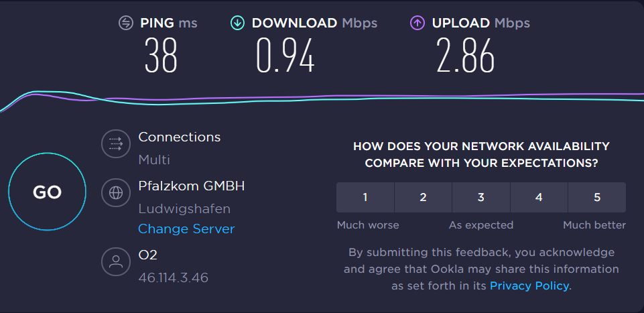Click the Connections arrows icon
Screen dimensions: 644x313
tap(116, 143)
